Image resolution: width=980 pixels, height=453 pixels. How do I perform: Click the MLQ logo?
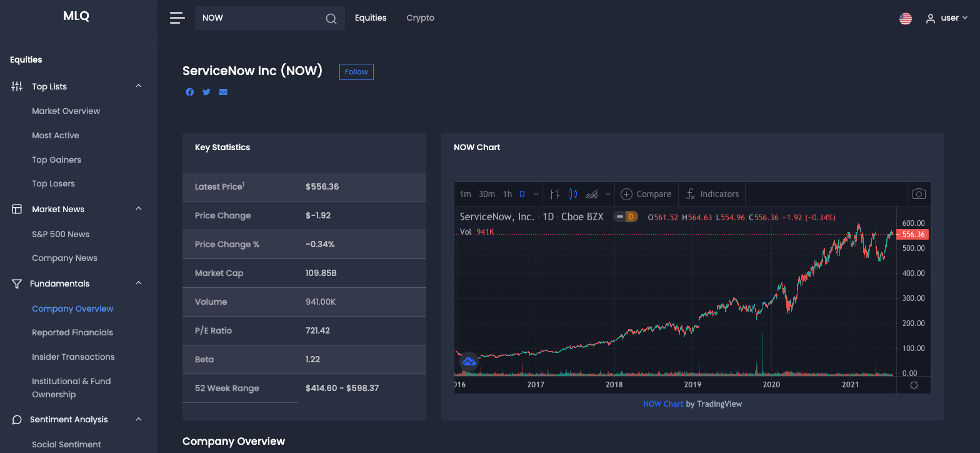76,16
